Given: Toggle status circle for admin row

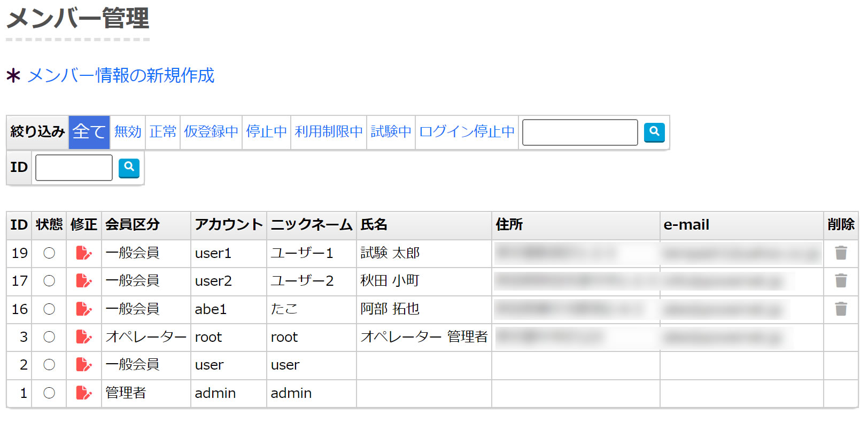Looking at the screenshot, I should [x=49, y=393].
